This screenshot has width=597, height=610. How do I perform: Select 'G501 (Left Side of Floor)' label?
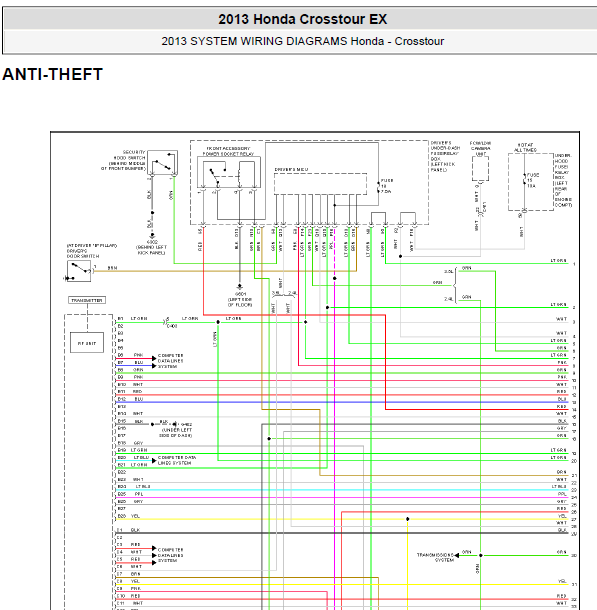point(240,300)
